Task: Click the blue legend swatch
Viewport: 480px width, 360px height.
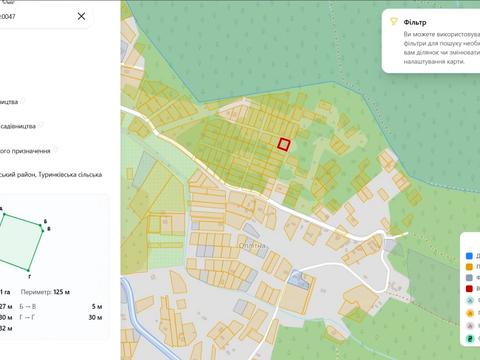Action: pos(469,256)
